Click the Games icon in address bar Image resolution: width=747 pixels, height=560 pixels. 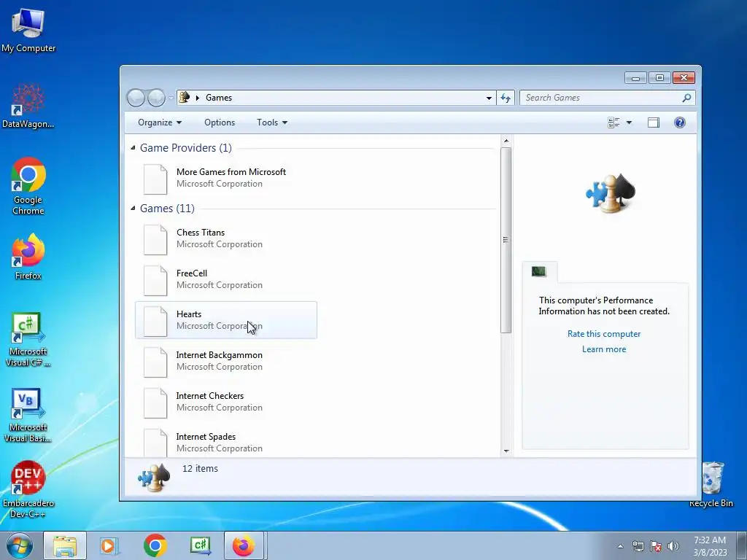point(185,97)
